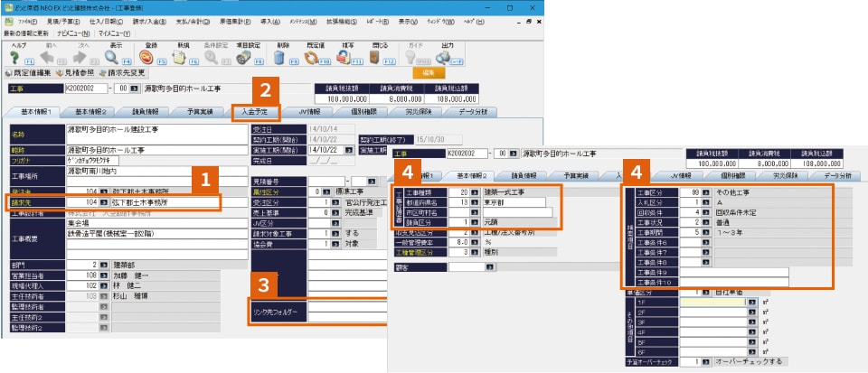
Task: Click the 閉じる door toolbar icon
Action: [374, 58]
